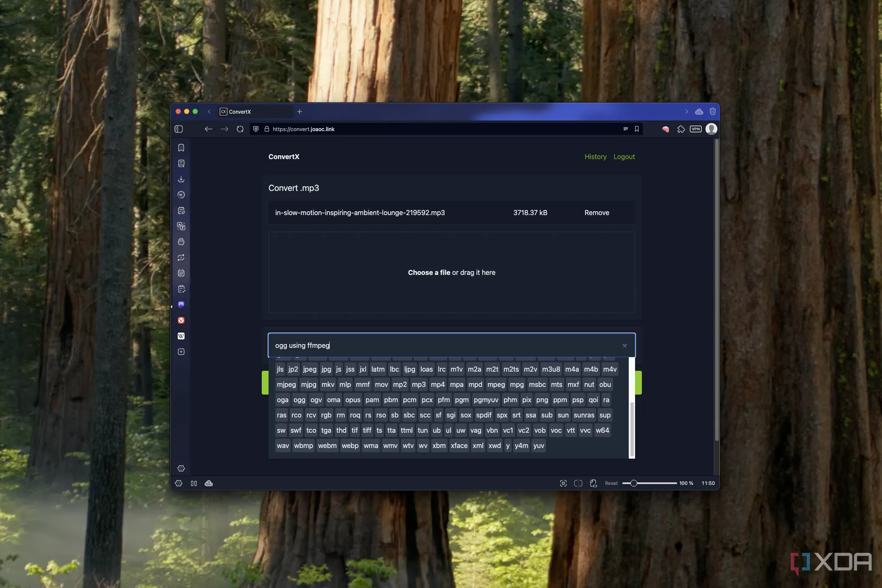Add a new web panel

pos(181,352)
